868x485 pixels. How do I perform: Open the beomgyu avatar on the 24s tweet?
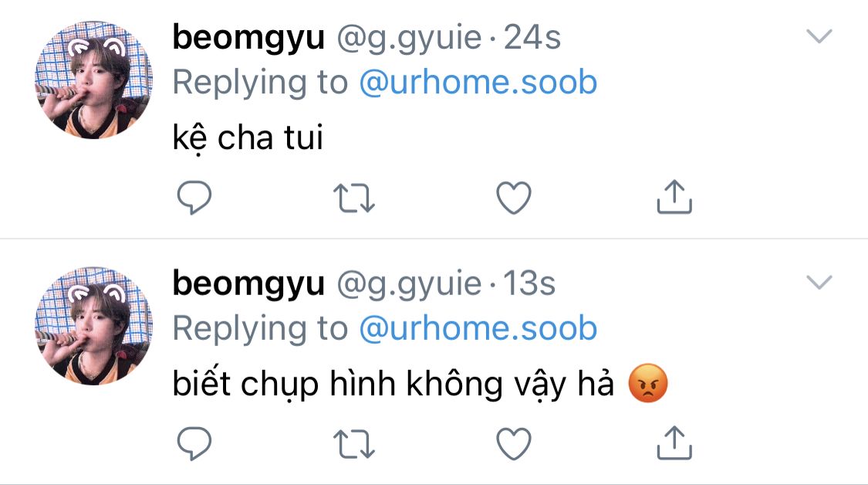tap(93, 80)
